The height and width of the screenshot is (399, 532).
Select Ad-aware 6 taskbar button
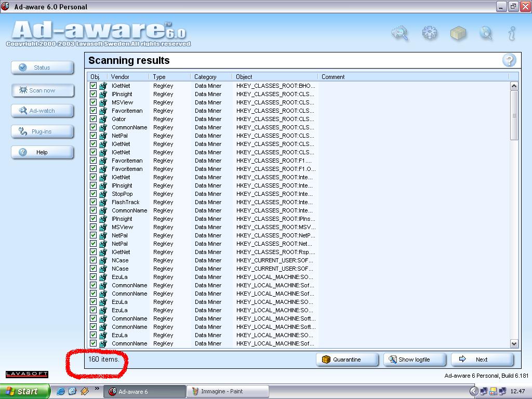point(145,392)
